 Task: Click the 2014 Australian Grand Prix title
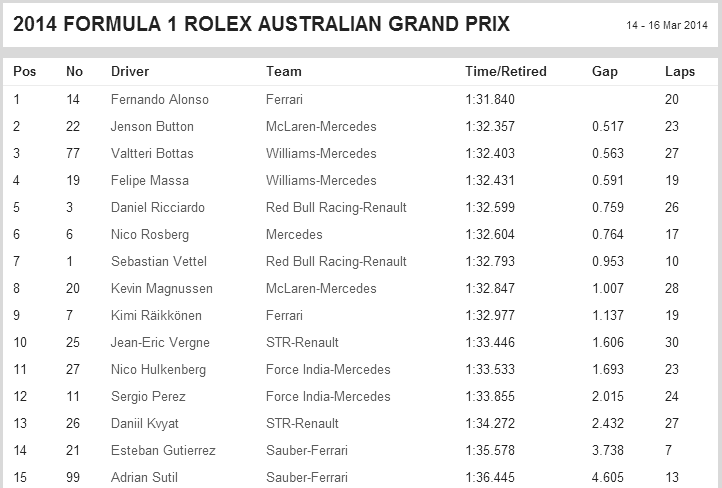(x=261, y=24)
